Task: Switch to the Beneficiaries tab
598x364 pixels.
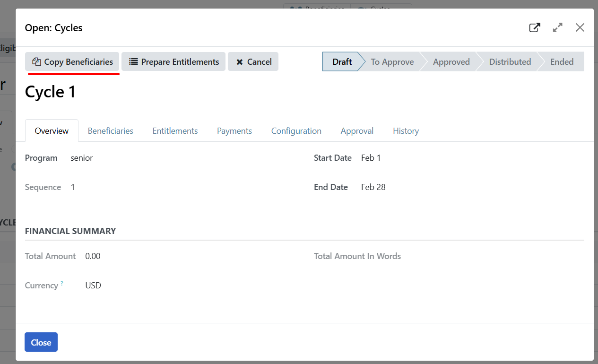Action: tap(111, 131)
